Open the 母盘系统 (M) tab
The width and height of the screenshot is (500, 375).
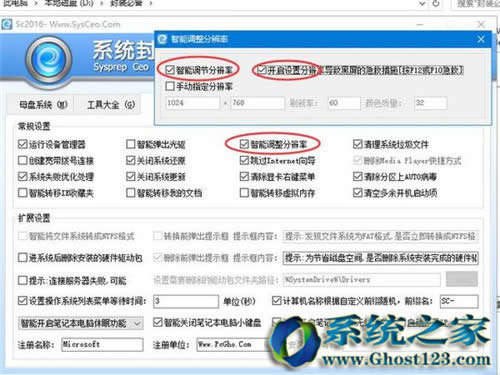tap(43, 105)
